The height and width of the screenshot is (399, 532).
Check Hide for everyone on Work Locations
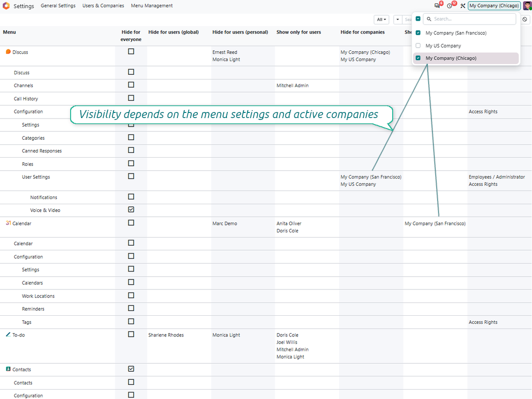point(131,295)
